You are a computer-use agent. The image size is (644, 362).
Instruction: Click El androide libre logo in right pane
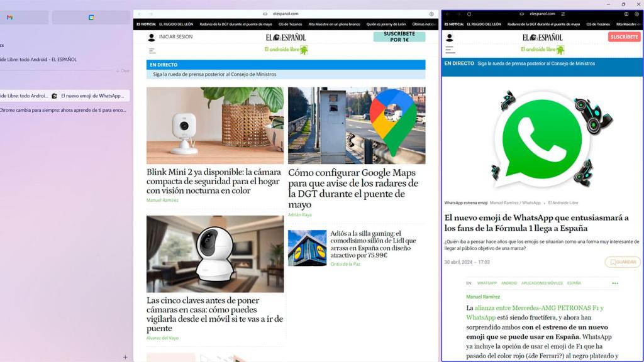[543, 50]
